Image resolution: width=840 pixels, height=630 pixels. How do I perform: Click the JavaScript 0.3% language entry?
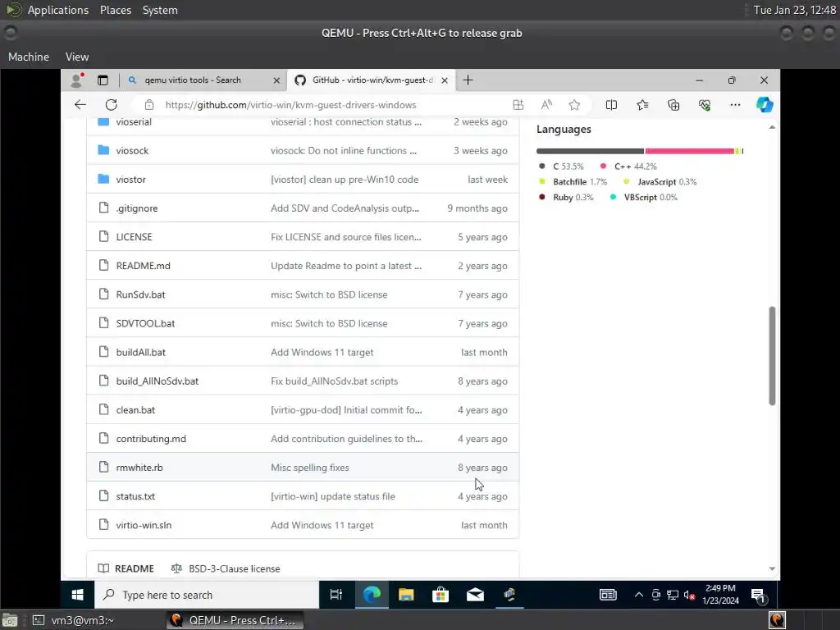pos(660,182)
